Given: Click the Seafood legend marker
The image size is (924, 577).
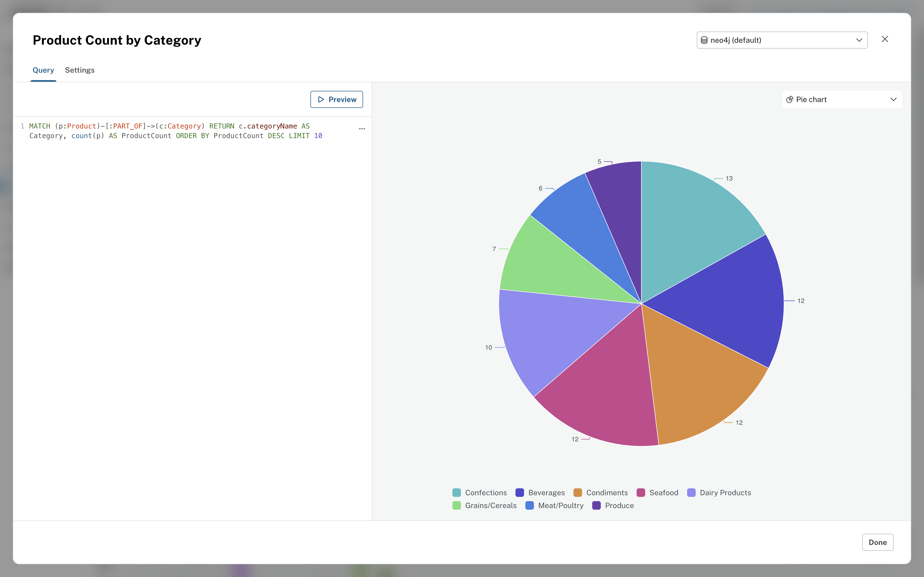Looking at the screenshot, I should pyautogui.click(x=641, y=492).
